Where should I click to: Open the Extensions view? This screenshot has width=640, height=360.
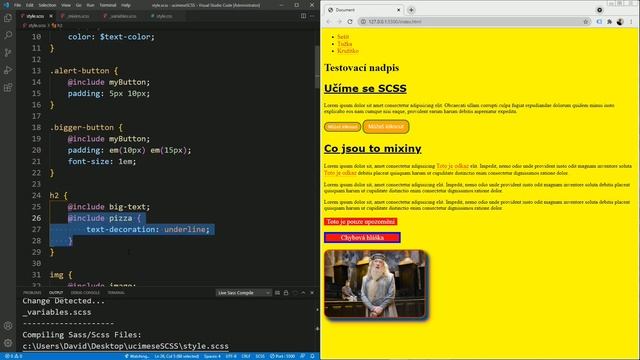pyautogui.click(x=8, y=88)
